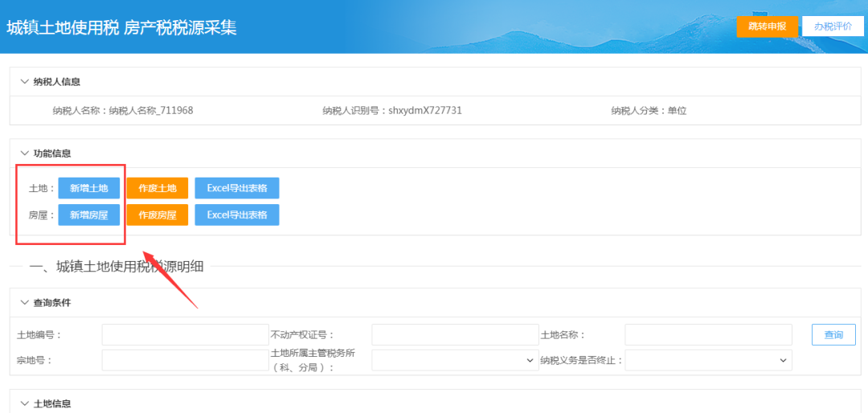Click the 纳税人分类：单位 text
The width and height of the screenshot is (868, 413).
pos(649,111)
